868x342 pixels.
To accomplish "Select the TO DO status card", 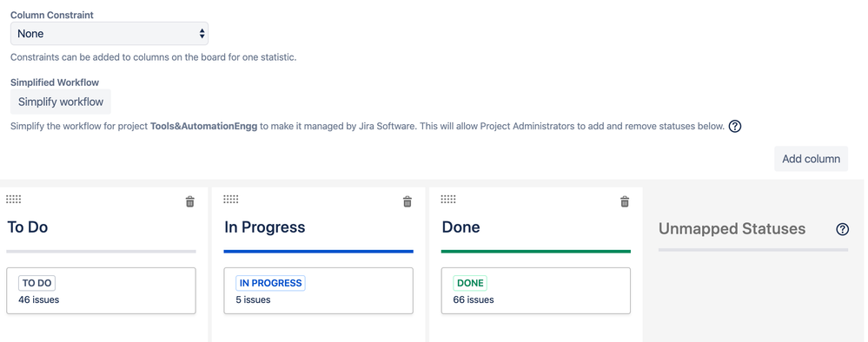I will (x=102, y=291).
